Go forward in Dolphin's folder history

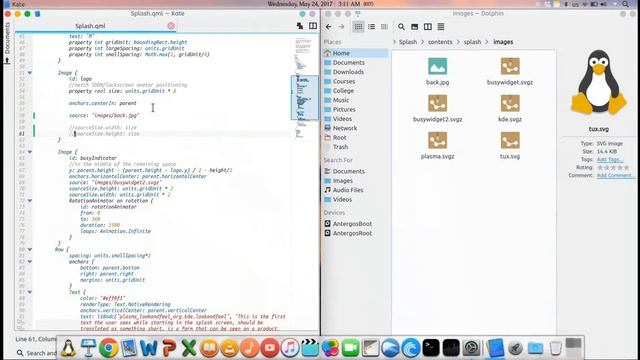coord(341,27)
